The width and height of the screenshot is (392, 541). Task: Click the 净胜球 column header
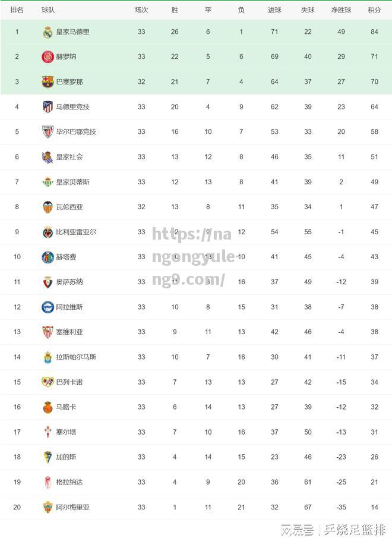[x=341, y=10]
